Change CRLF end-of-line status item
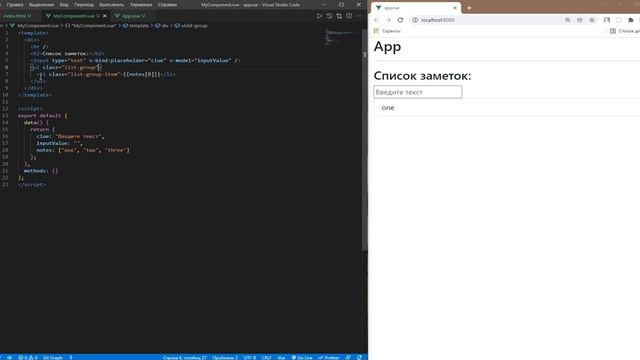This screenshot has width=640, height=360. 266,357
